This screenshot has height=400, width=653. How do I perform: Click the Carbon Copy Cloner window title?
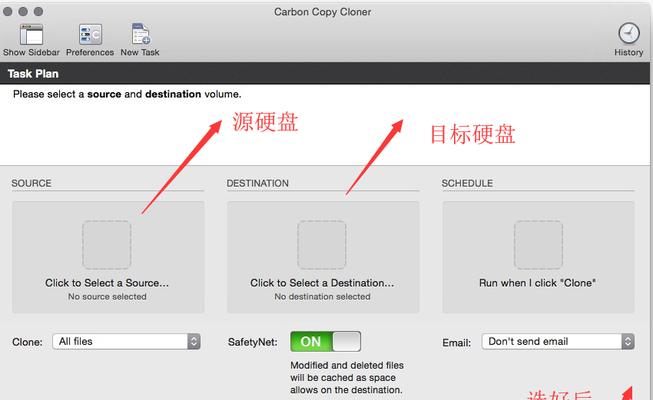pos(322,12)
